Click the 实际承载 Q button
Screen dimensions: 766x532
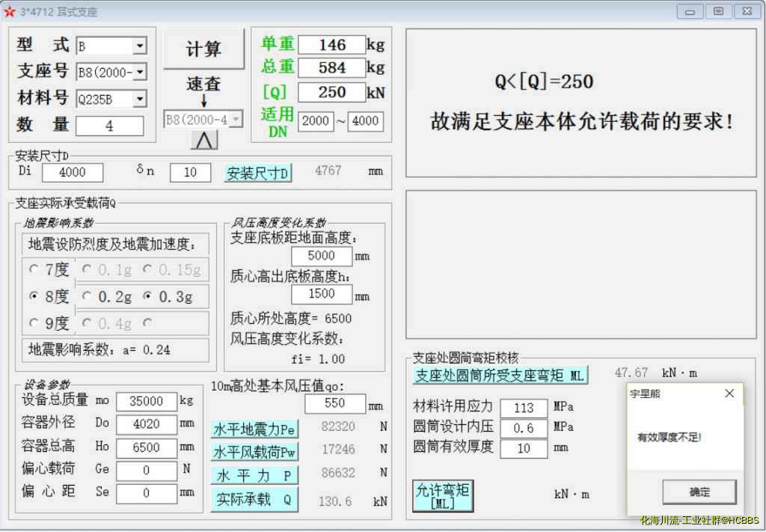[x=254, y=500]
